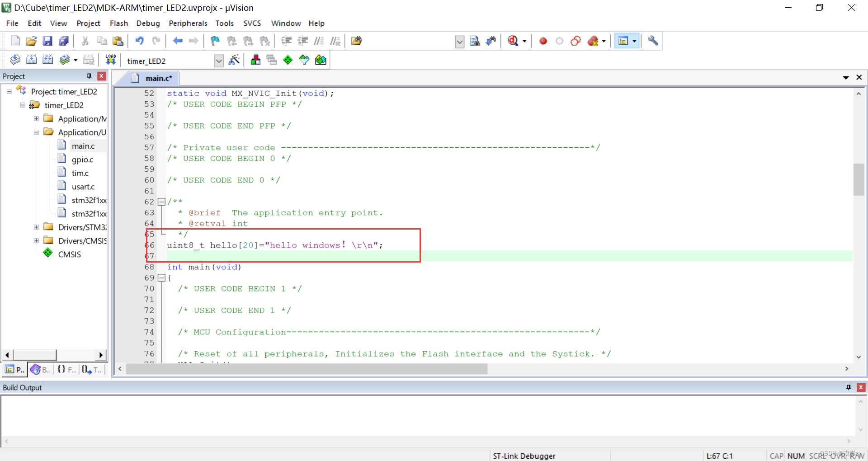Collapse the Application/User folder
This screenshot has height=461, width=868.
[36, 132]
